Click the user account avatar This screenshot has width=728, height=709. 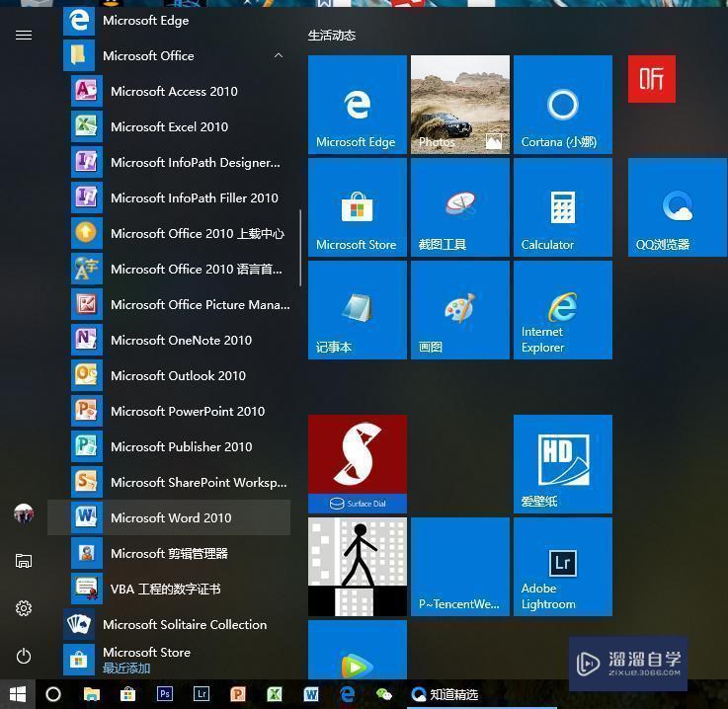coord(24,514)
